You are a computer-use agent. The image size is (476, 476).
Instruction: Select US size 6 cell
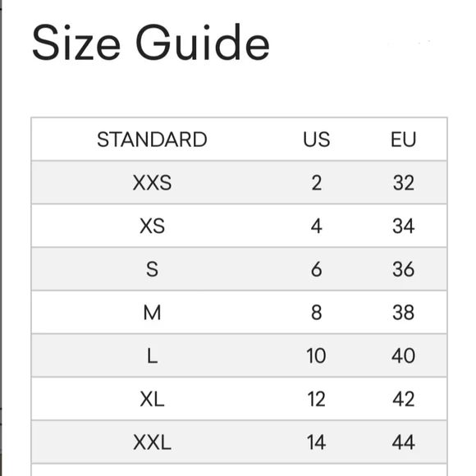[x=316, y=269]
